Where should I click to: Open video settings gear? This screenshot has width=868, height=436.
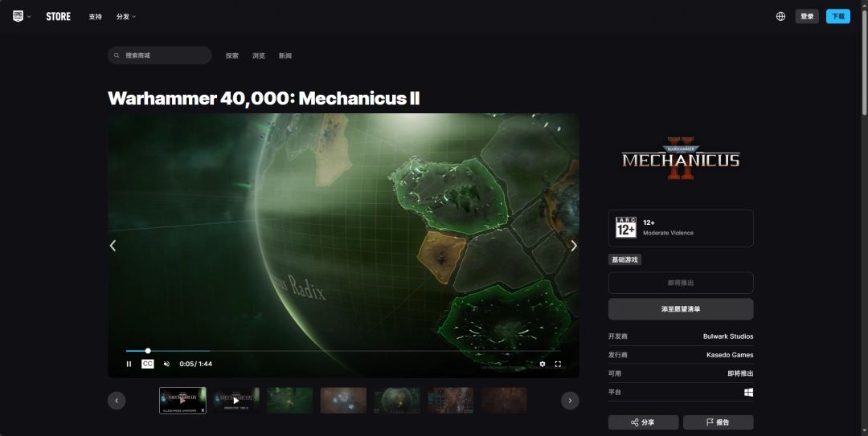click(542, 364)
